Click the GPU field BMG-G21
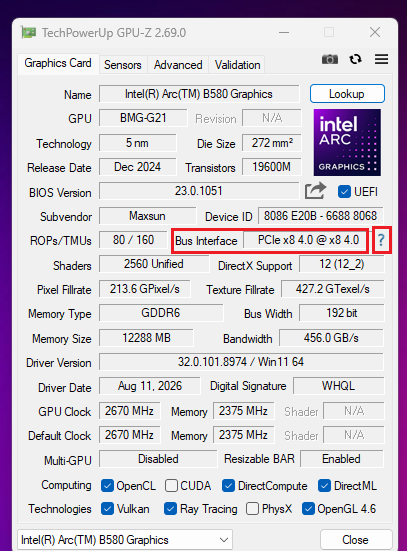Screen dimensions: 407x551 point(143,118)
